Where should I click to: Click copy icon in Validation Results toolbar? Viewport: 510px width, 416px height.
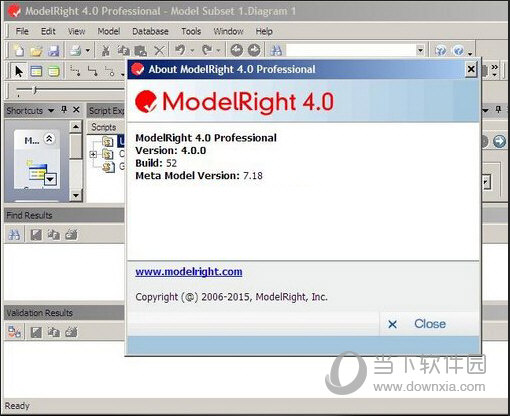pyautogui.click(x=53, y=332)
